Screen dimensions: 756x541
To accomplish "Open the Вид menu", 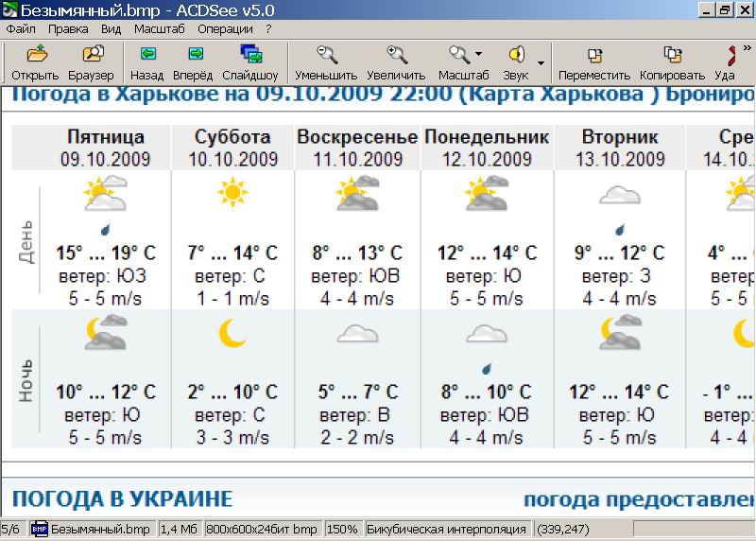I will (x=111, y=28).
